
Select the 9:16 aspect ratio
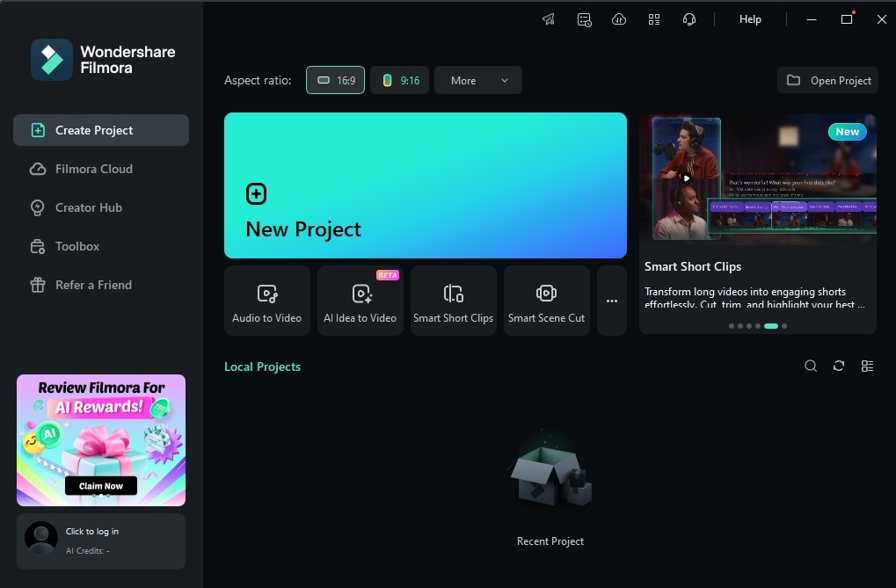click(399, 80)
